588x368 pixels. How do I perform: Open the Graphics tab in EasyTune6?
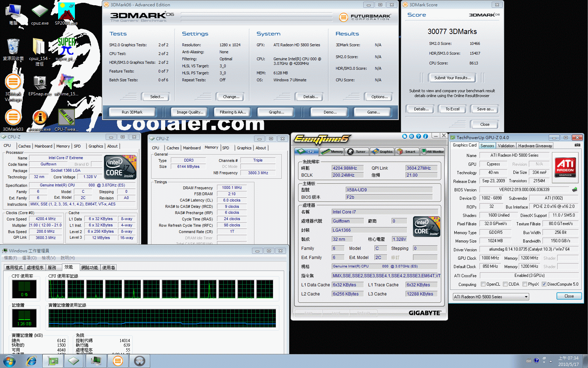[x=382, y=151]
